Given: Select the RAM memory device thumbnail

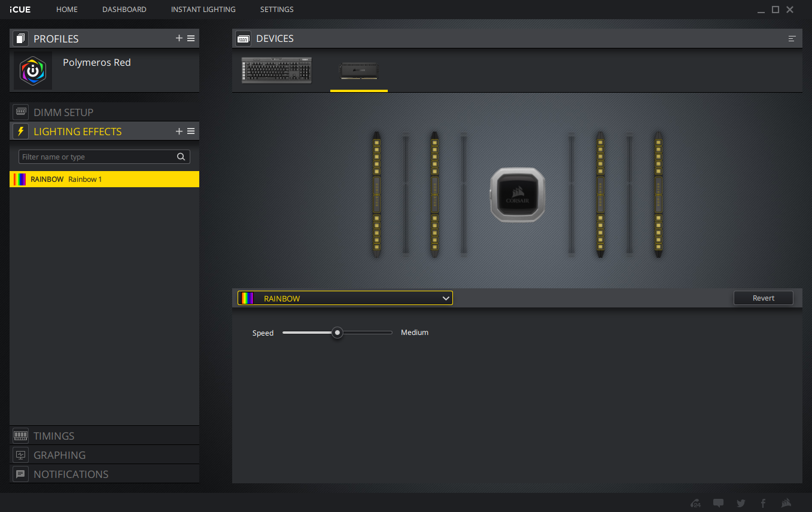Looking at the screenshot, I should click(x=359, y=71).
